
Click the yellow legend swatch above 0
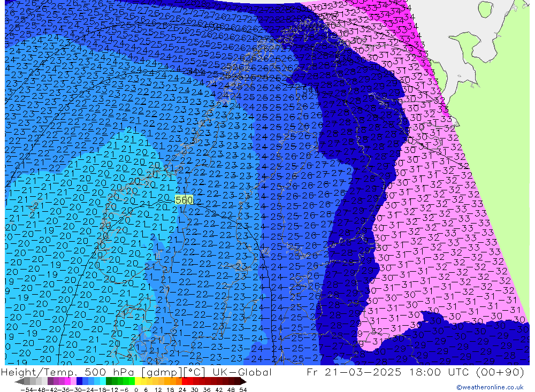(x=138, y=381)
